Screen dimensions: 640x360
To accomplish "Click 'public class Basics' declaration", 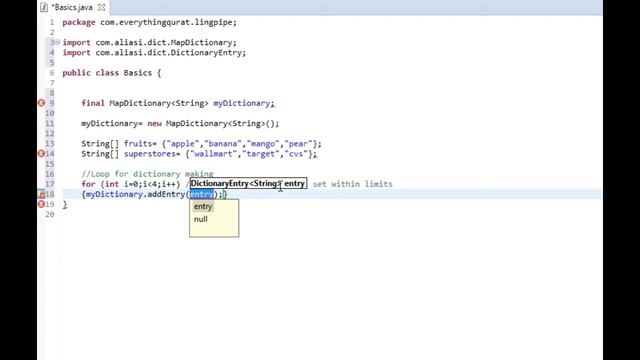I will [x=107, y=73].
